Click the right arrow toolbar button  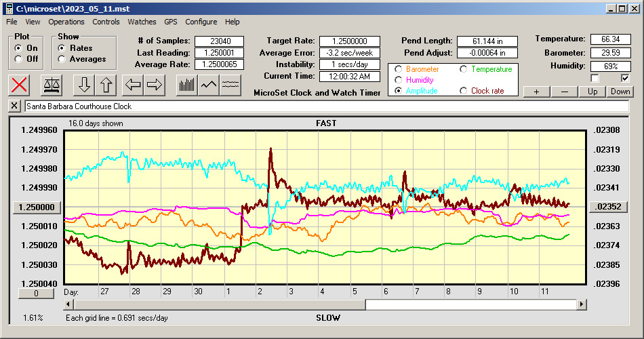pyautogui.click(x=155, y=85)
